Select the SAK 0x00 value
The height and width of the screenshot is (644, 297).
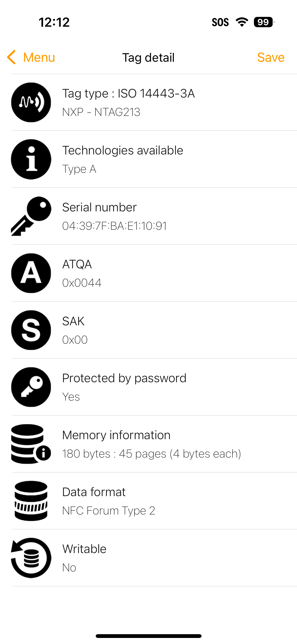75,340
